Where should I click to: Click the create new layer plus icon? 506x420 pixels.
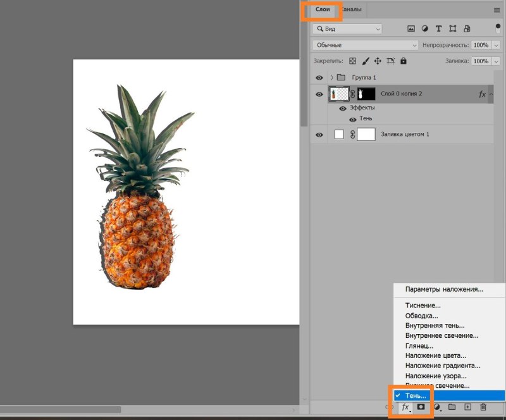[x=467, y=407]
